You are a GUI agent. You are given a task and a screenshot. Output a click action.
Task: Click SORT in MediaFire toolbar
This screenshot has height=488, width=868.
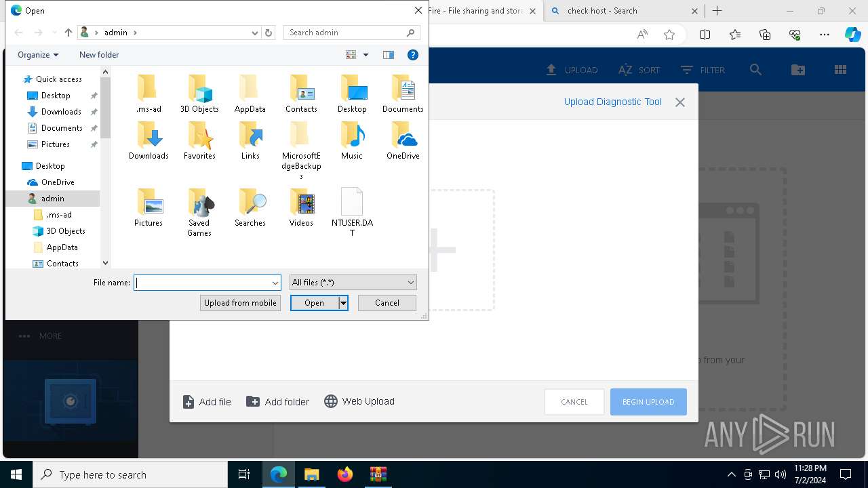point(639,70)
